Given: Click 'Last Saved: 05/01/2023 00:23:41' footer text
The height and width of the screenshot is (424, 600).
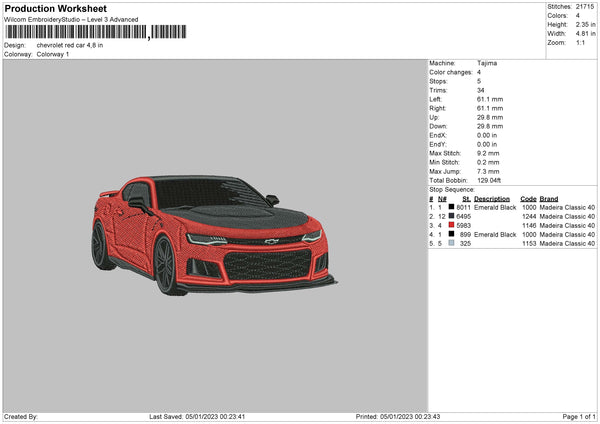Looking at the screenshot, I should click(x=197, y=417).
